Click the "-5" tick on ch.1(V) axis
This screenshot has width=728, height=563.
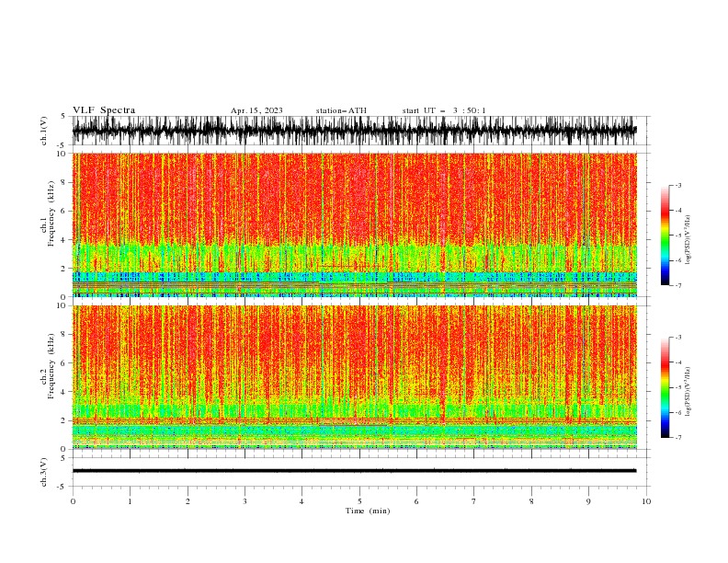[x=63, y=145]
